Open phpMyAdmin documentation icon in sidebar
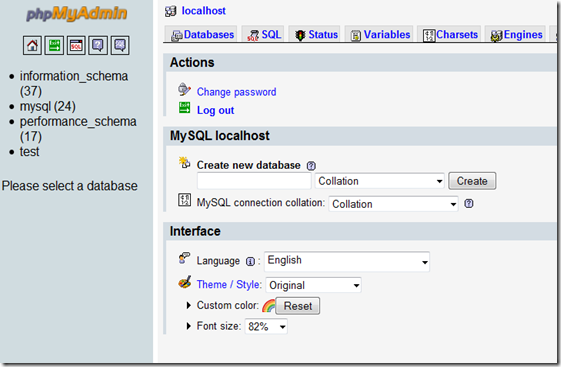Viewport: 561px width, 367px height. 98,45
